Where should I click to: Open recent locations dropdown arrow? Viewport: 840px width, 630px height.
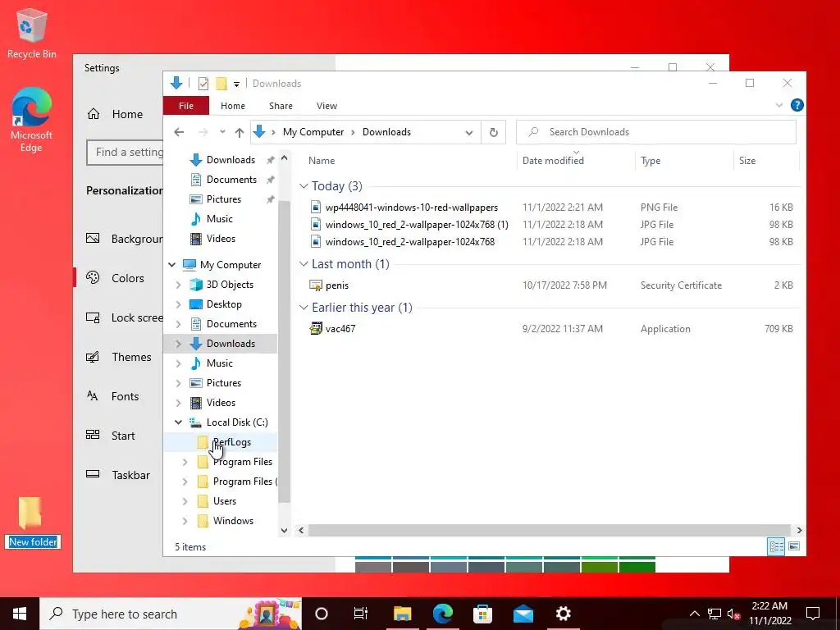(x=222, y=132)
